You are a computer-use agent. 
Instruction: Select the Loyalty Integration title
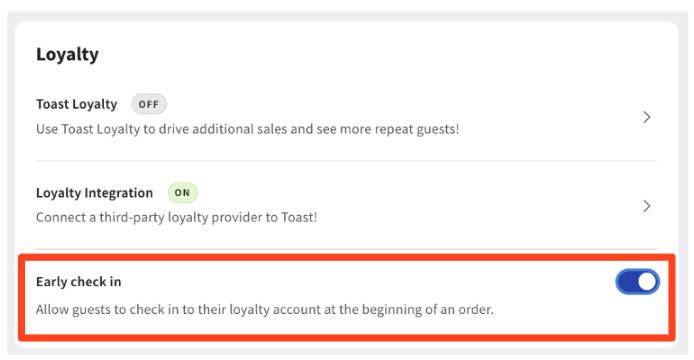pos(94,193)
